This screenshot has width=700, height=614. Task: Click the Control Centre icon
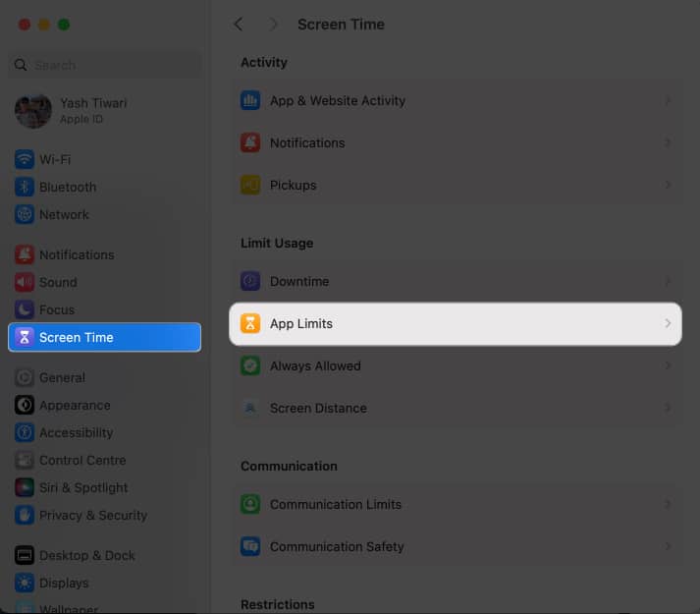click(x=25, y=461)
